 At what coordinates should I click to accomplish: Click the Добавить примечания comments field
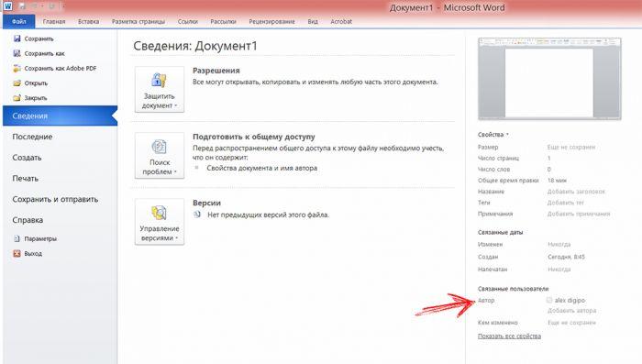(x=579, y=214)
